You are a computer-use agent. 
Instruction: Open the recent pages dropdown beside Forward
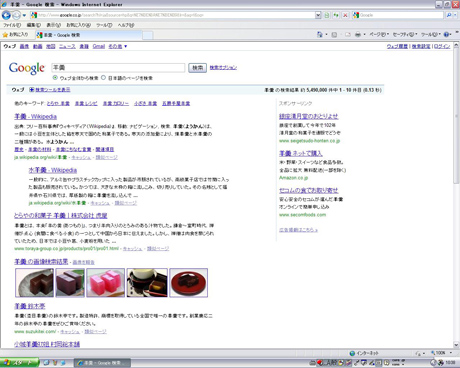[x=24, y=15]
